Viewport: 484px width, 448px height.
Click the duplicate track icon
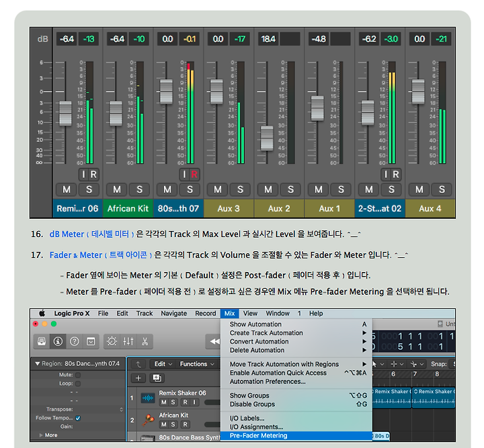[x=157, y=378]
